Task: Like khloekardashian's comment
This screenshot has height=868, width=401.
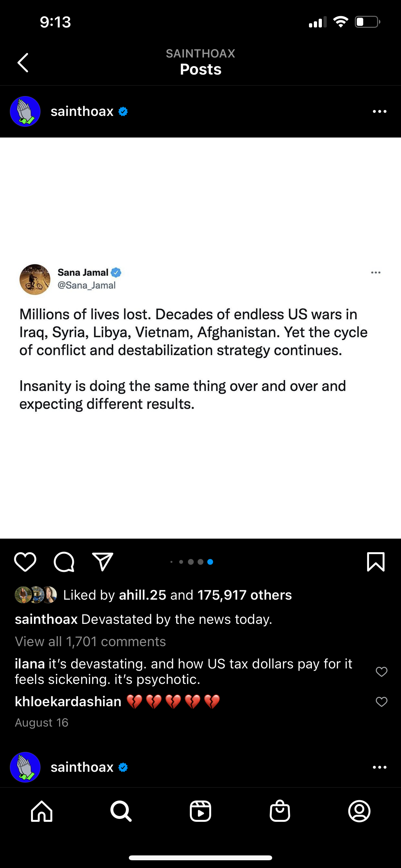Action: pos(381,702)
